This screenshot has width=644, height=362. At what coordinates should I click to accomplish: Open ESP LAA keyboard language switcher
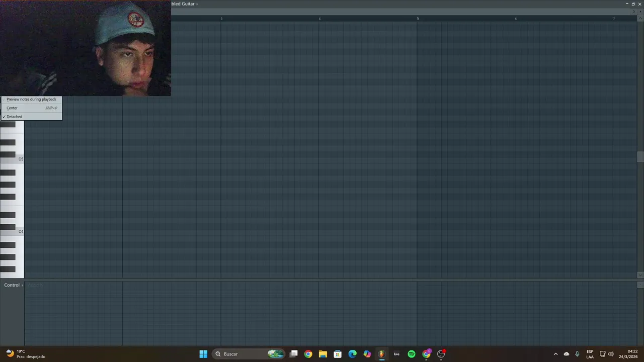(590, 354)
